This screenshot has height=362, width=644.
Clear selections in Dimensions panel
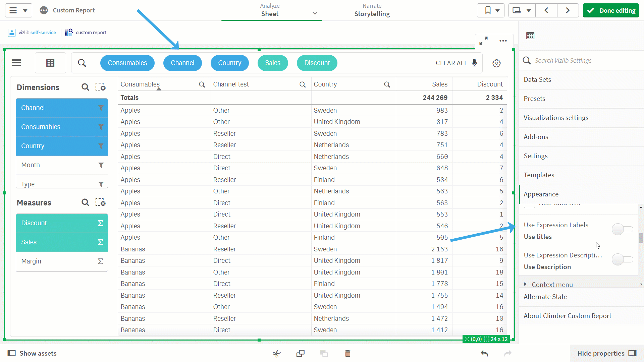pos(100,87)
